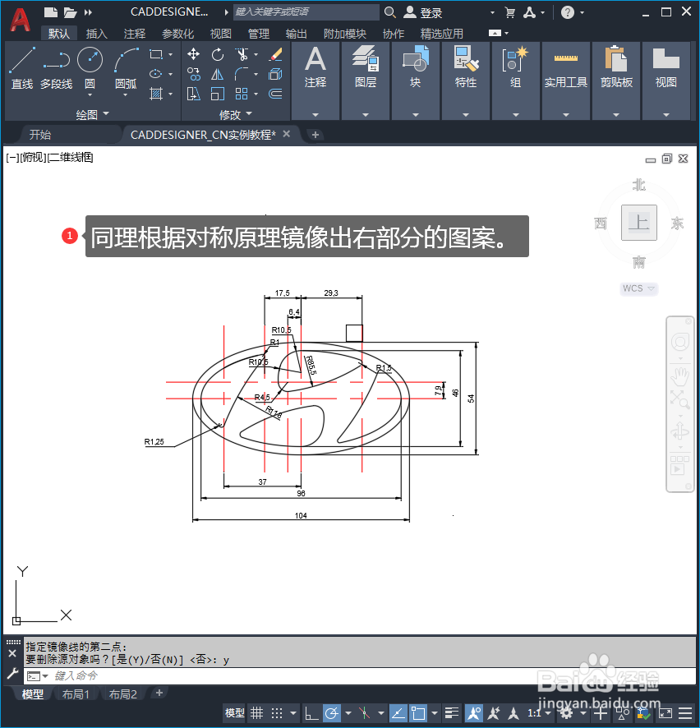Open the 1:1 annotation scale dropdown
This screenshot has height=728, width=700.
[x=539, y=712]
